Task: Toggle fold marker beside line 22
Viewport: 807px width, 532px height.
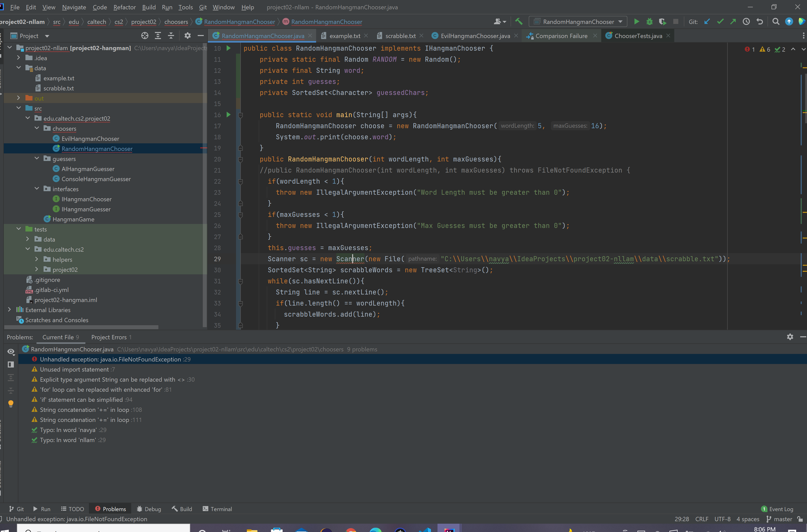Action: [241, 182]
